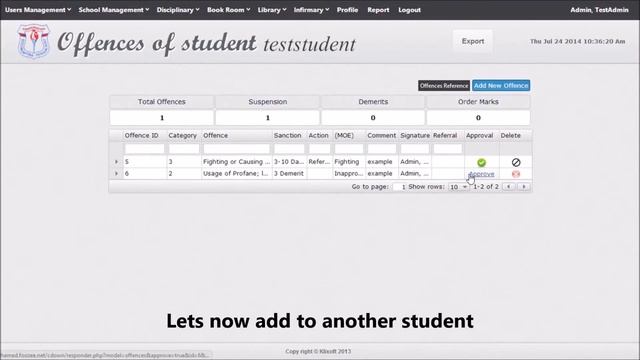Go to the next page of the table

tap(524, 187)
